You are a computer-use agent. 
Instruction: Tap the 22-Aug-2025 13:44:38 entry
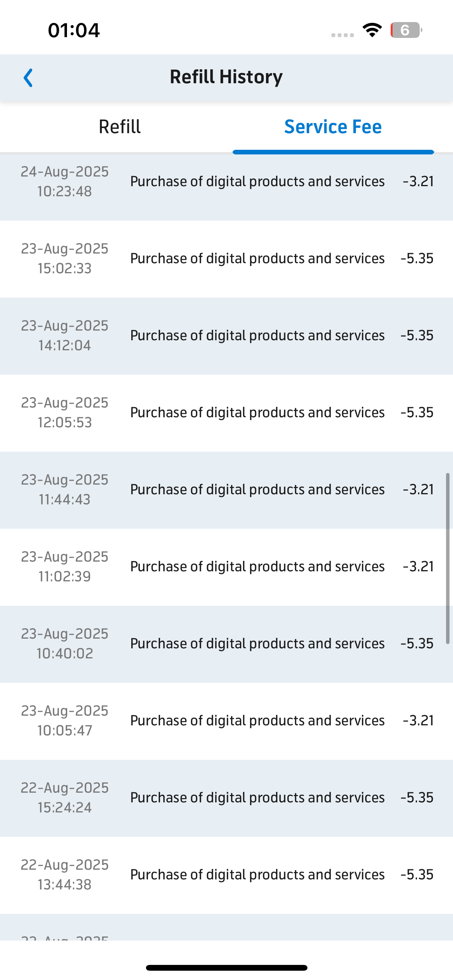coord(226,875)
